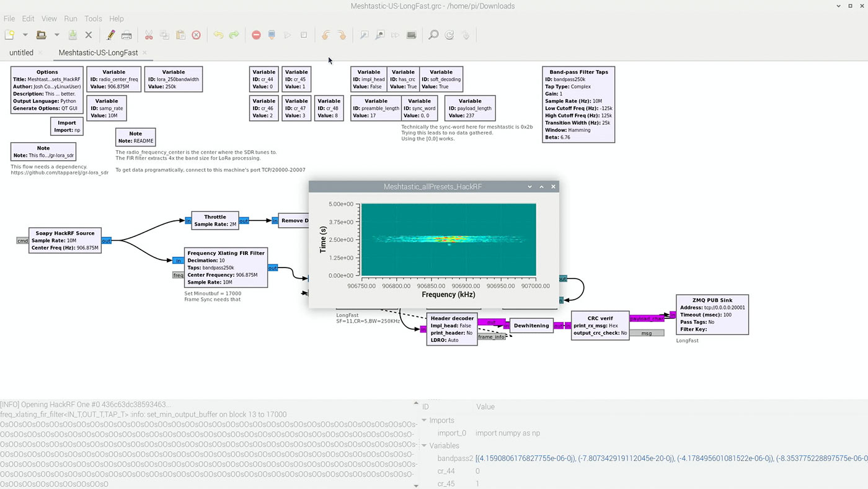
Task: Select the CRC verif block
Action: 600,326
